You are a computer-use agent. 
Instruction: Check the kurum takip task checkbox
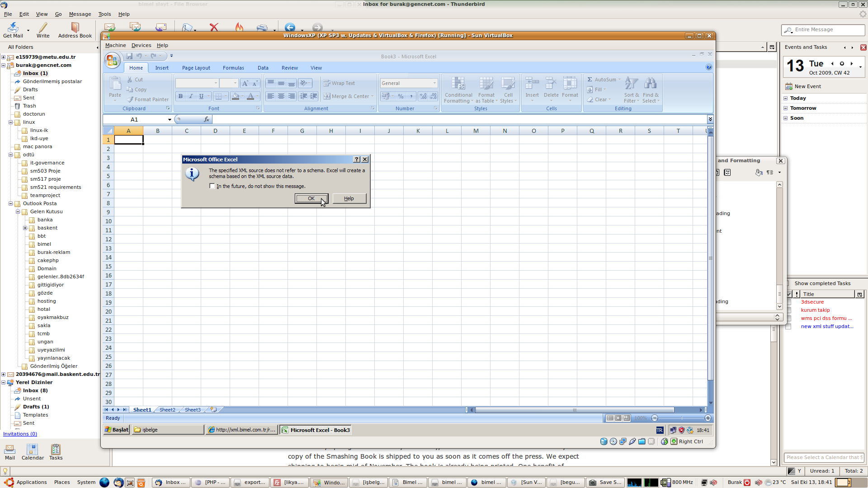(x=788, y=310)
